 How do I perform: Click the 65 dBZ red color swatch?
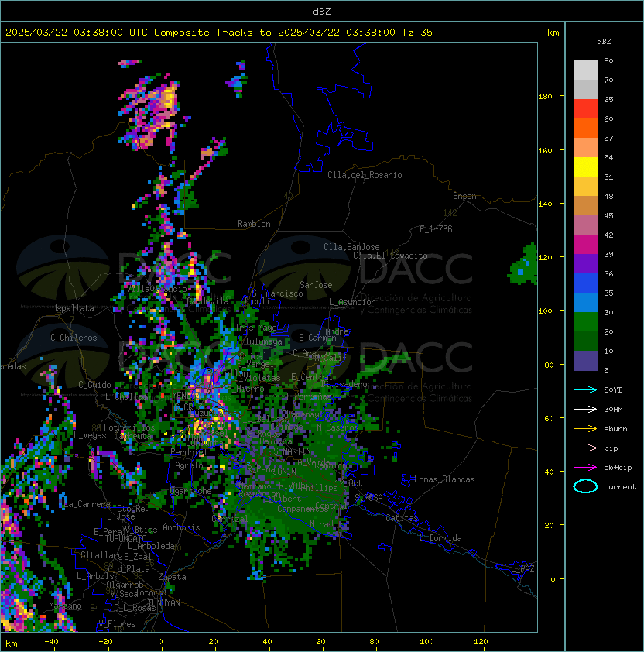[585, 108]
